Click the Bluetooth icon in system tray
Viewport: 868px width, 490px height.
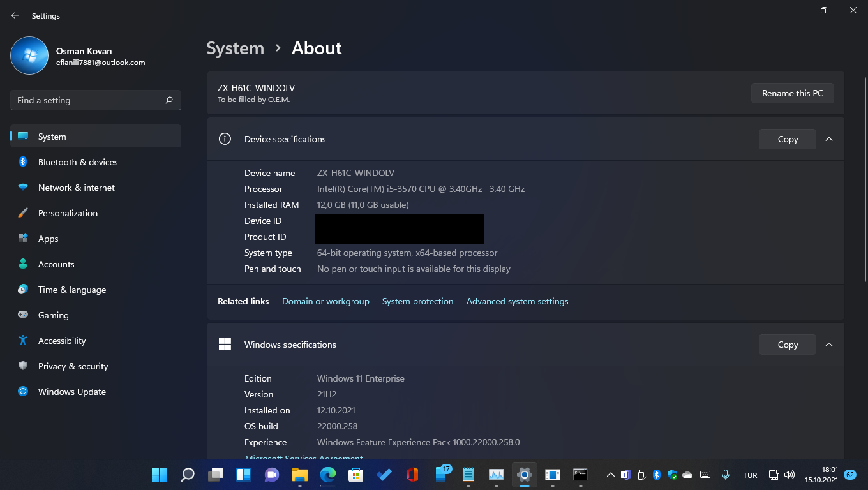657,475
